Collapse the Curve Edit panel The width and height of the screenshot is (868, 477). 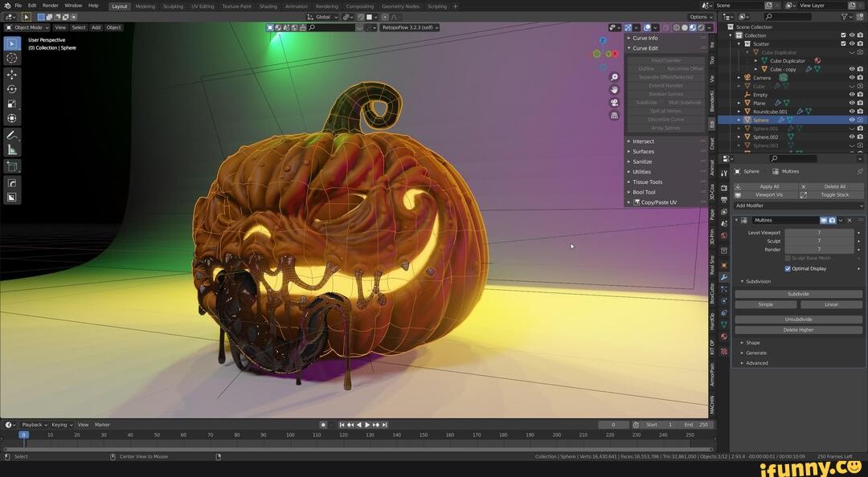[x=628, y=47]
